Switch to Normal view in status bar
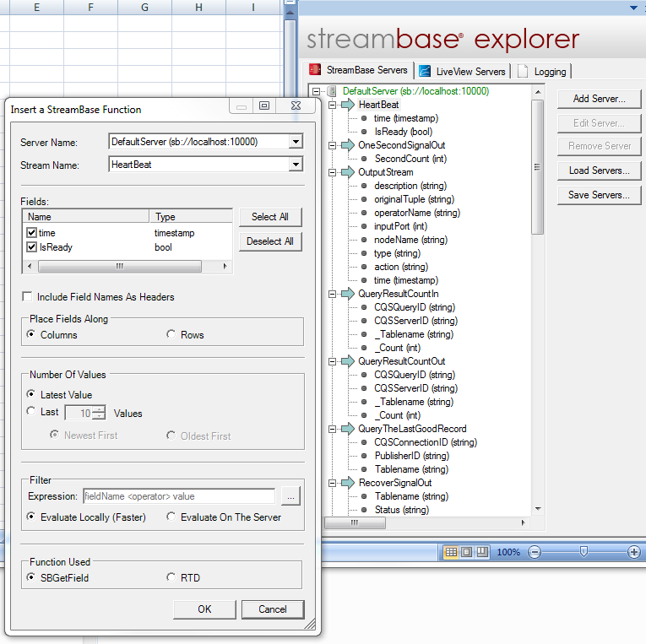The image size is (646, 644). 452,552
